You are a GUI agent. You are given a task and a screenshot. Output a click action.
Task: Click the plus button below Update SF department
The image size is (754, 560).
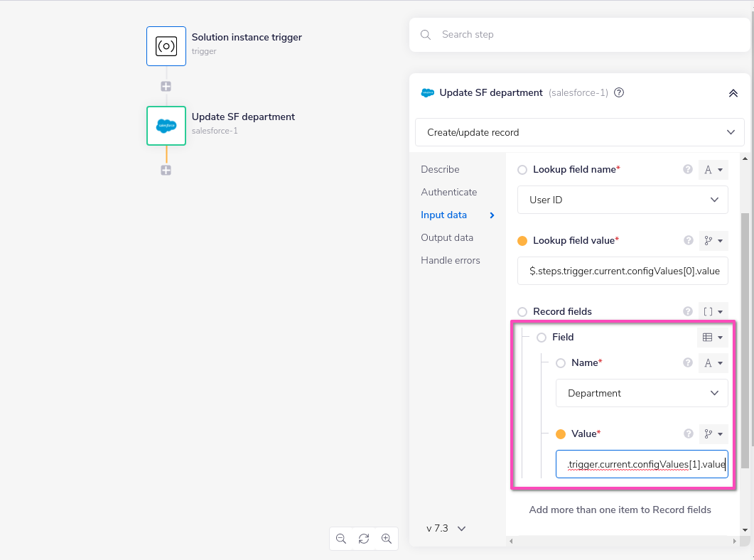[x=166, y=170]
